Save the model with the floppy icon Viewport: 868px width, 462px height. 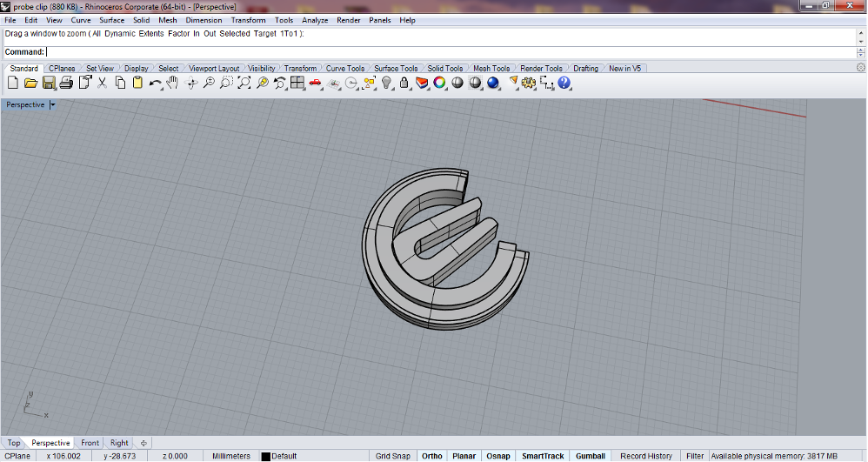tap(49, 84)
